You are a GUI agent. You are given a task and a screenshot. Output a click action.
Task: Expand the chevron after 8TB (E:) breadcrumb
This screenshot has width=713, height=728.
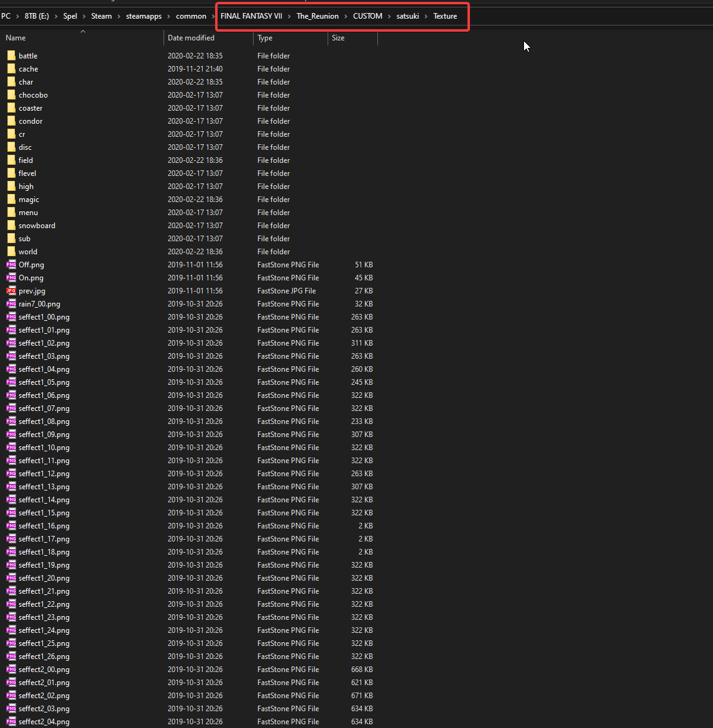[x=56, y=16]
